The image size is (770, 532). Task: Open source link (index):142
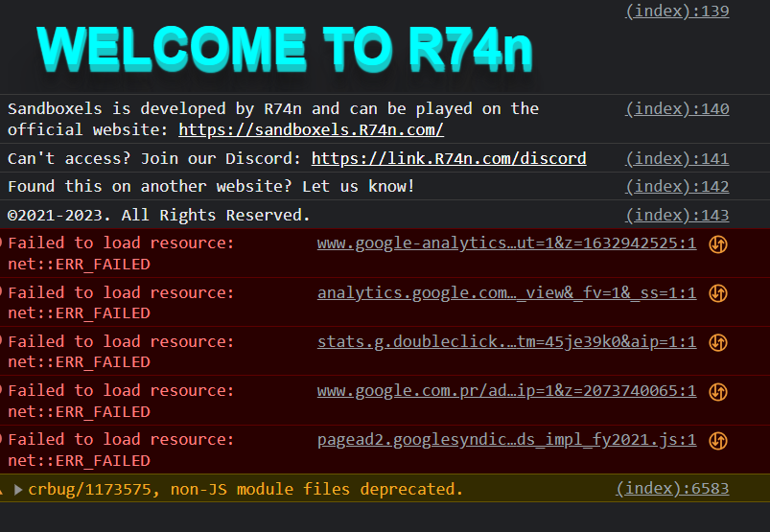click(677, 187)
